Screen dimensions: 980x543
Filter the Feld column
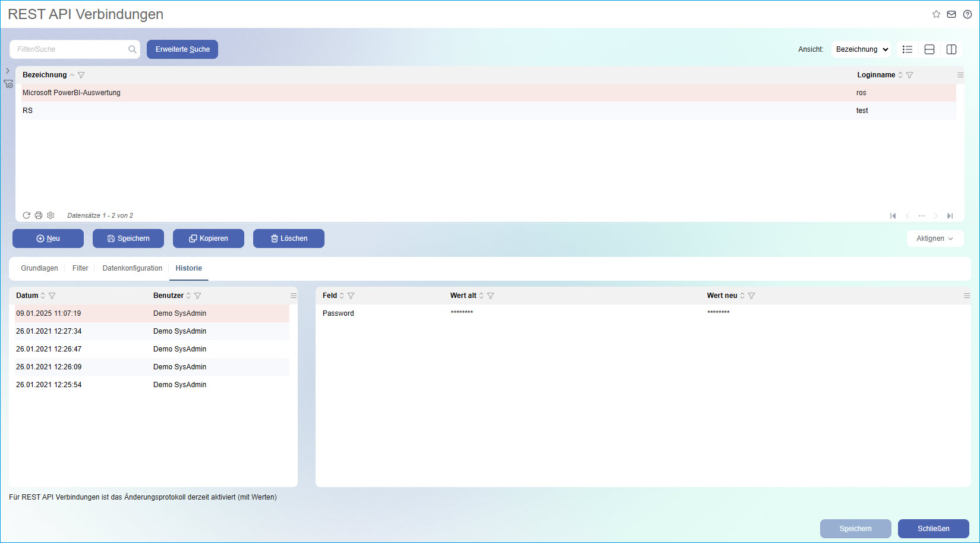(351, 296)
